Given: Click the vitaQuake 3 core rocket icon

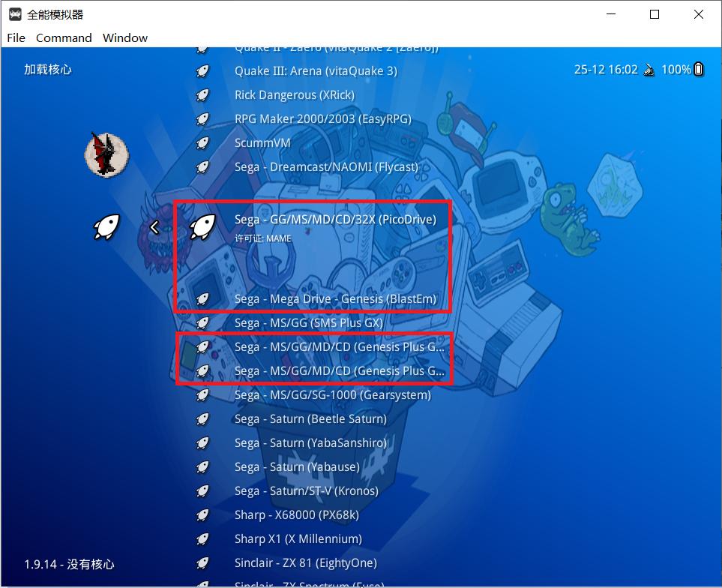Looking at the screenshot, I should (202, 71).
